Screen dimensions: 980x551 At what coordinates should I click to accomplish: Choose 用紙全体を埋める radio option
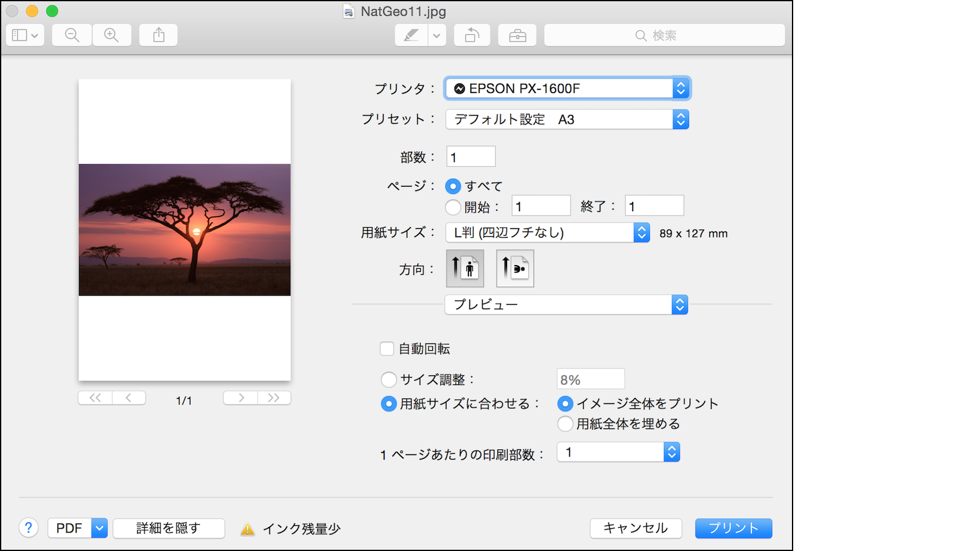point(565,424)
